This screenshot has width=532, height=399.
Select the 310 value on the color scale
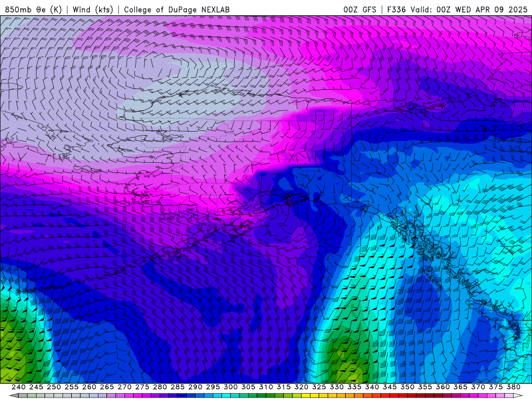click(266, 387)
